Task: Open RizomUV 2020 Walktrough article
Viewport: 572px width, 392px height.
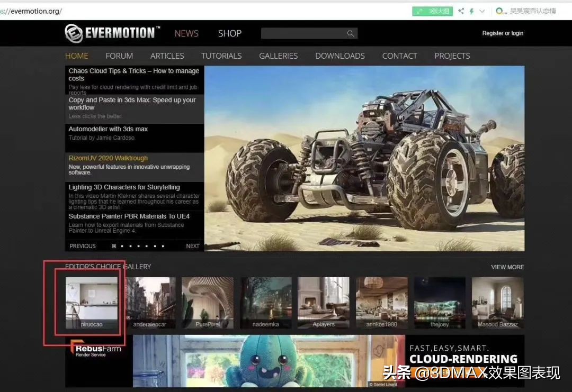Action: [x=134, y=167]
